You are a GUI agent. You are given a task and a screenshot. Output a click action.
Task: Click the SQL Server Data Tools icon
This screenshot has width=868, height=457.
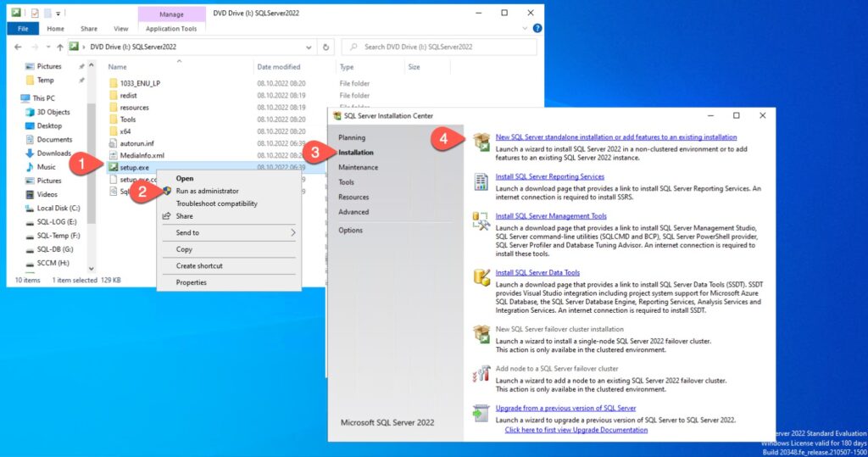481,277
